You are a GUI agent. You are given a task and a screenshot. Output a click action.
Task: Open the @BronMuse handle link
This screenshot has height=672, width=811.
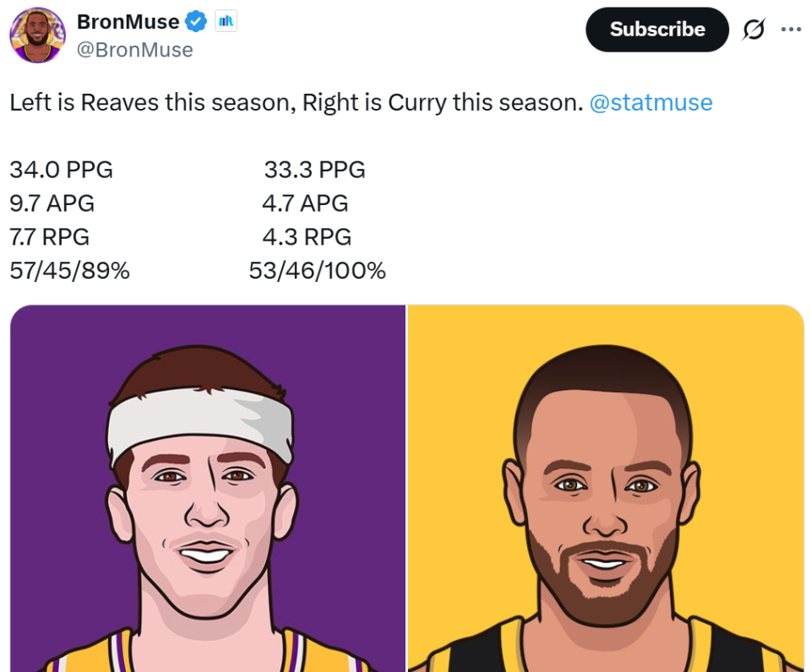pos(135,50)
